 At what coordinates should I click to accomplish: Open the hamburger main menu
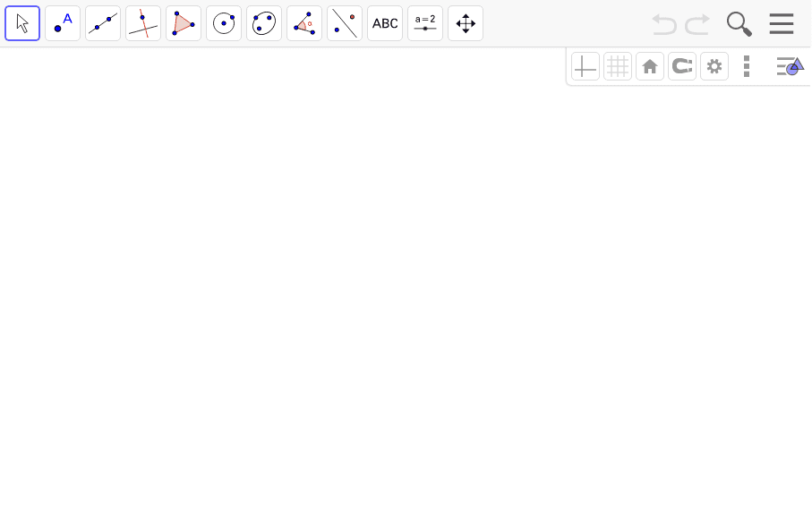tap(782, 24)
